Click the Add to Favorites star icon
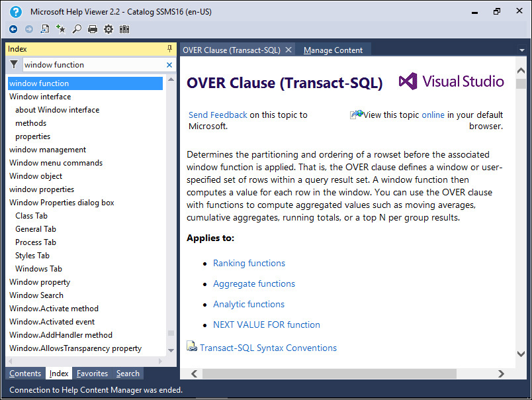The height and width of the screenshot is (400, 532). point(61,29)
